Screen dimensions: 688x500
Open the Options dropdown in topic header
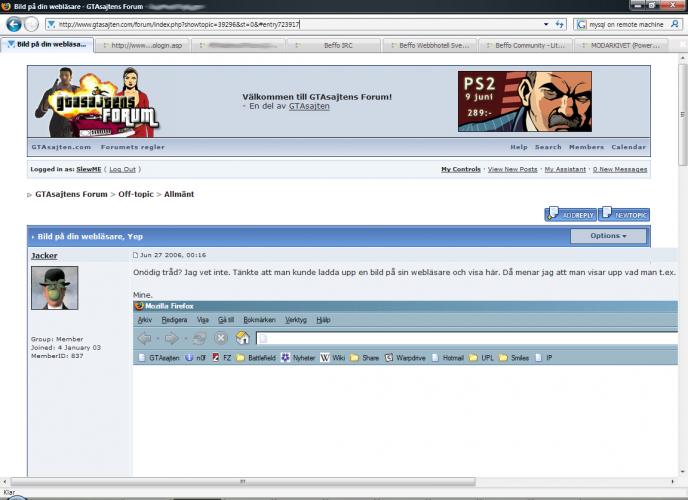click(x=608, y=236)
